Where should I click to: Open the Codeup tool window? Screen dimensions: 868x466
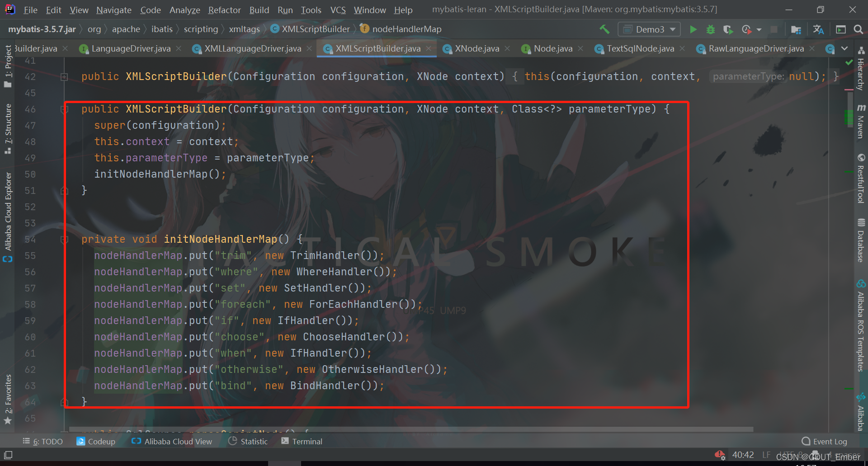point(96,442)
